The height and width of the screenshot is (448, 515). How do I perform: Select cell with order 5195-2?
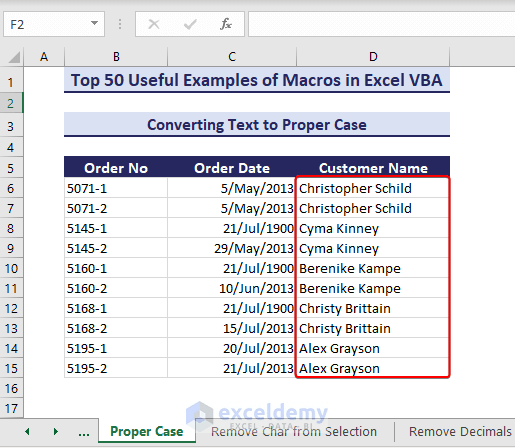[116, 368]
